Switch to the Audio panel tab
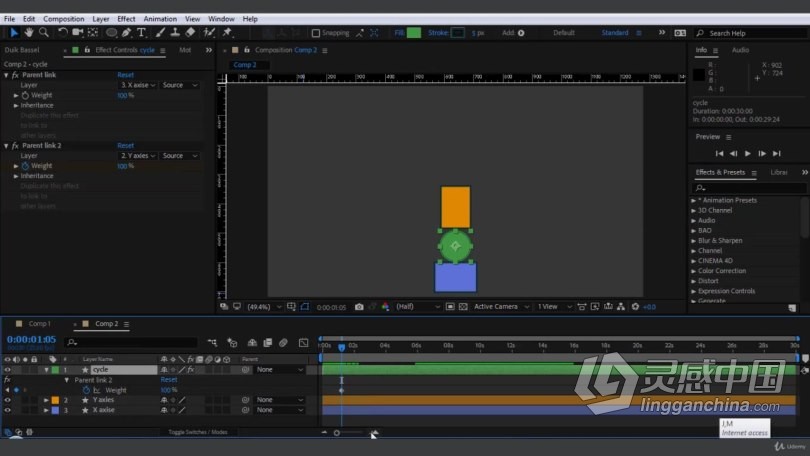Image resolution: width=810 pixels, height=456 pixels. coord(740,50)
